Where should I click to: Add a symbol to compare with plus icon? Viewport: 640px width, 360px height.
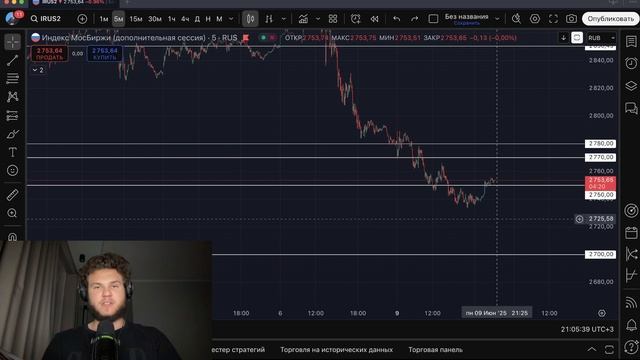click(82, 19)
